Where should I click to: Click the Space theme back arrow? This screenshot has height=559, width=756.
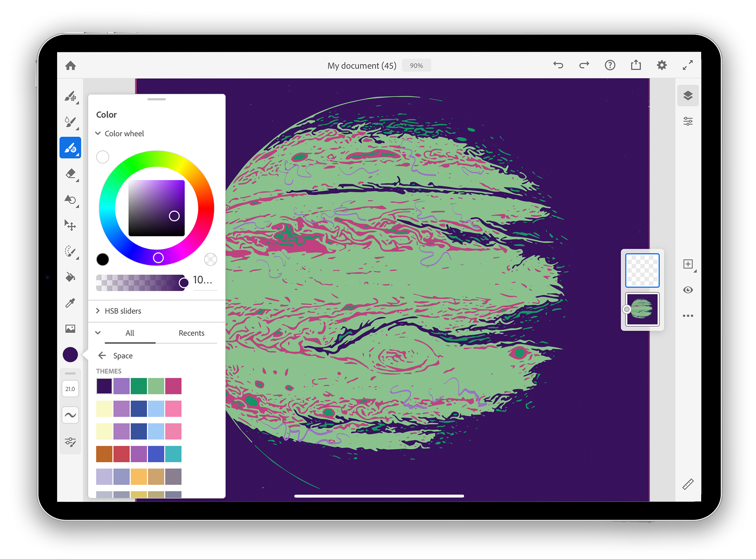click(102, 356)
